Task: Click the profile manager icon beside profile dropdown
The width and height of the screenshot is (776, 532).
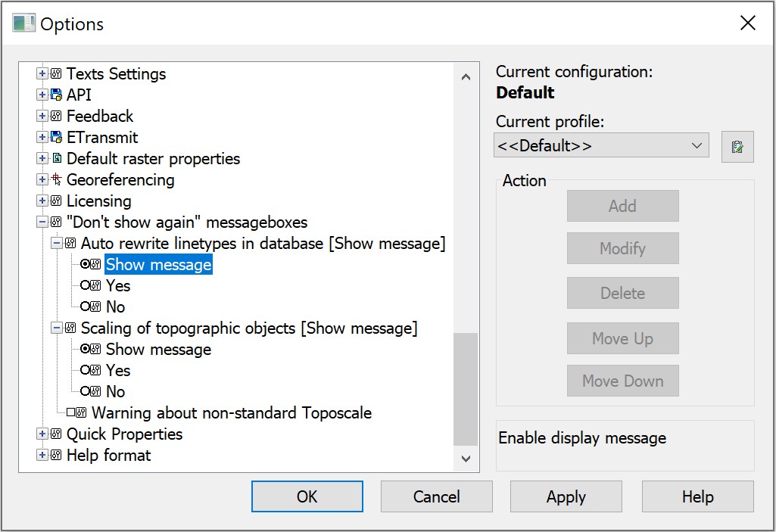Action: click(x=737, y=147)
